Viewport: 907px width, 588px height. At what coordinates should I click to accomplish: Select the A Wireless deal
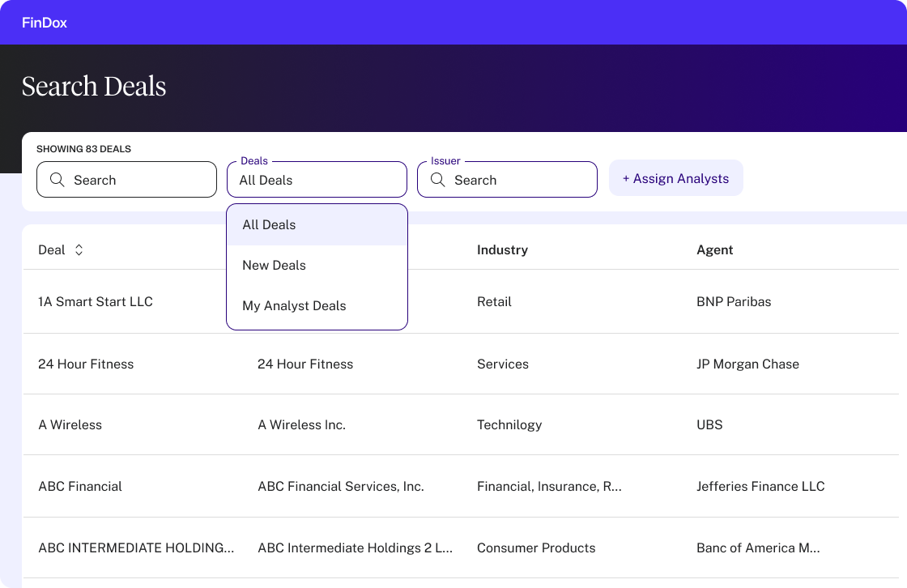pyautogui.click(x=70, y=425)
